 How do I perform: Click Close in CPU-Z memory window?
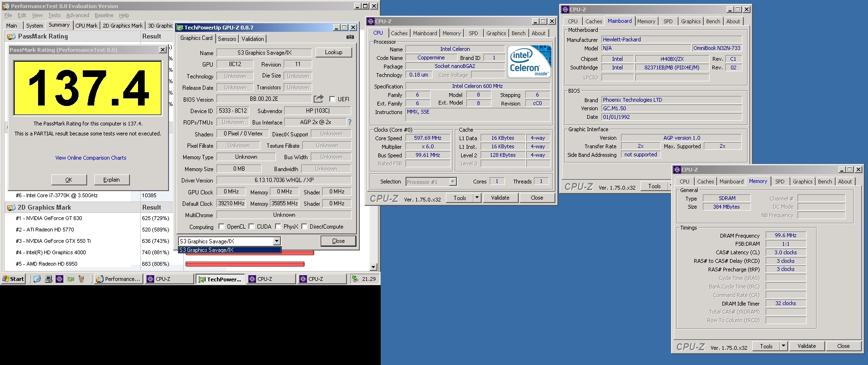click(x=843, y=346)
